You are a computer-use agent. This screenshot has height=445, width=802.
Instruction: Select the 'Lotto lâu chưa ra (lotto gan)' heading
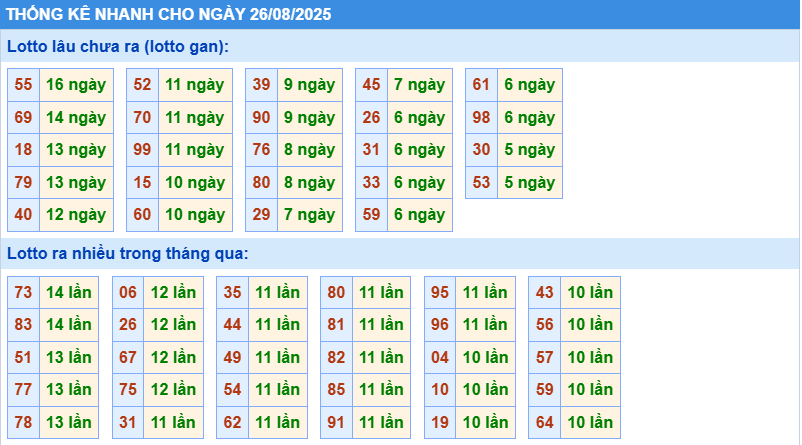click(117, 46)
